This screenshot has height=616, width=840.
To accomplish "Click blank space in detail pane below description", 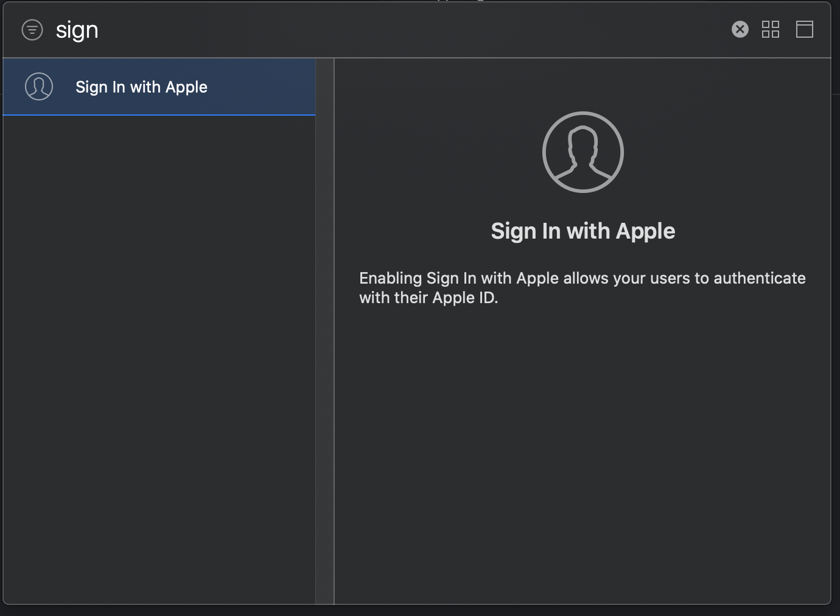I will (x=582, y=450).
